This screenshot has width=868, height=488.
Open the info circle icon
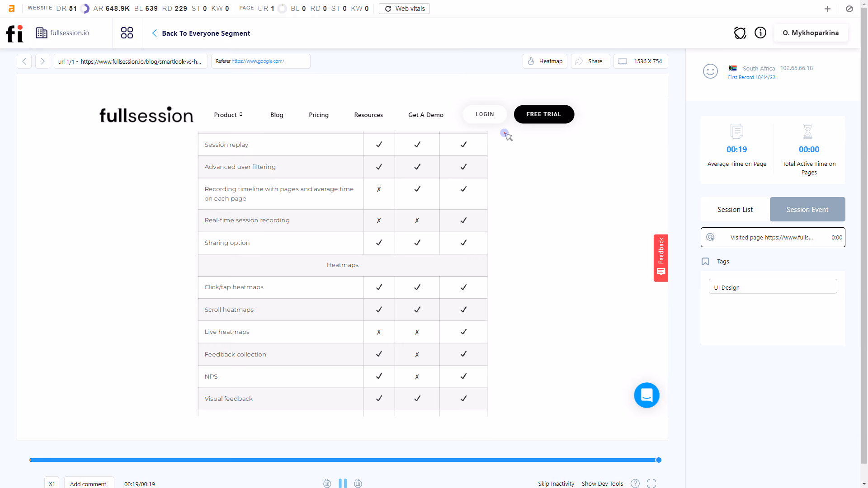[760, 33]
